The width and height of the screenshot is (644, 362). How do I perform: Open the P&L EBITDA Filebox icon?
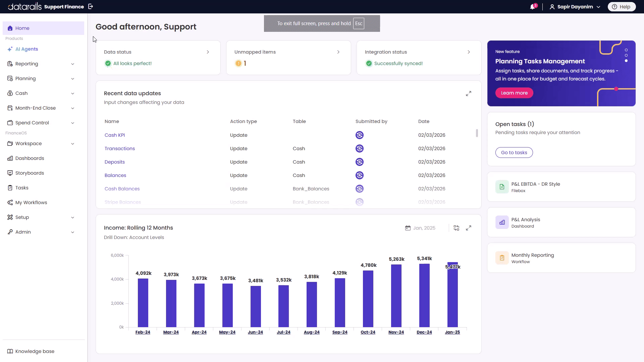coord(502,187)
